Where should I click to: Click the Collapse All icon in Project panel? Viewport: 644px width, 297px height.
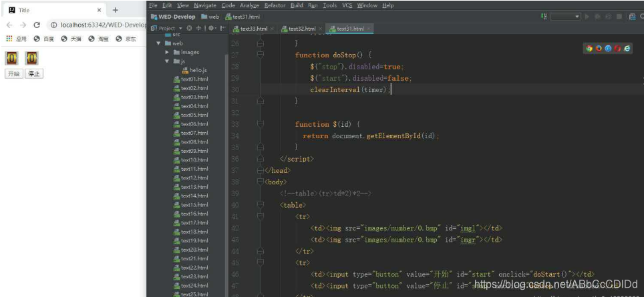point(199,28)
